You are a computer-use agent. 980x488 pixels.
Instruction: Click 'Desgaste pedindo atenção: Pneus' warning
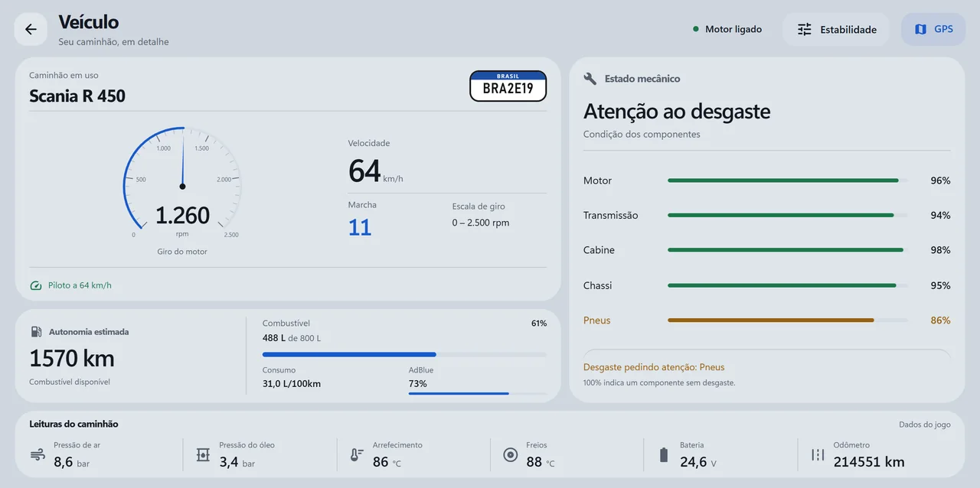click(654, 367)
